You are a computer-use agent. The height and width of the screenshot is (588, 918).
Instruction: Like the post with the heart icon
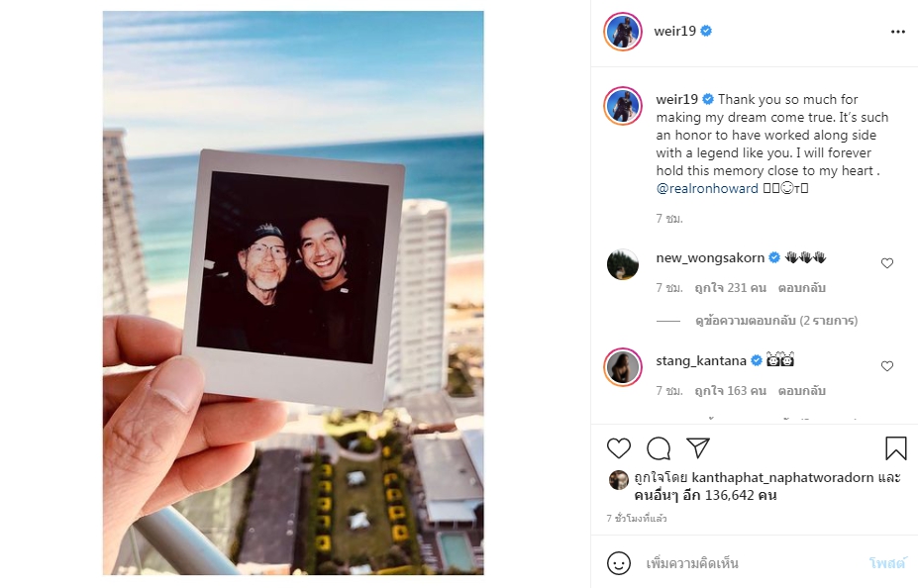pyautogui.click(x=618, y=448)
